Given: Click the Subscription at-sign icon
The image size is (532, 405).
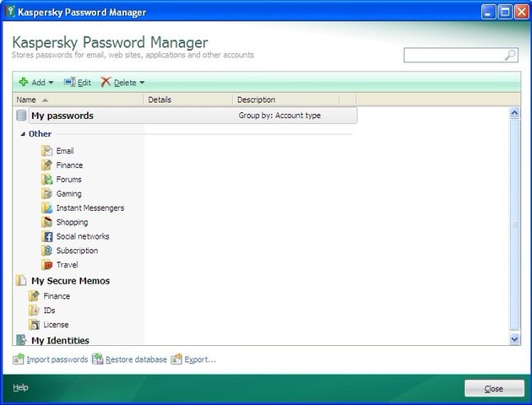Looking at the screenshot, I should pos(46,251).
